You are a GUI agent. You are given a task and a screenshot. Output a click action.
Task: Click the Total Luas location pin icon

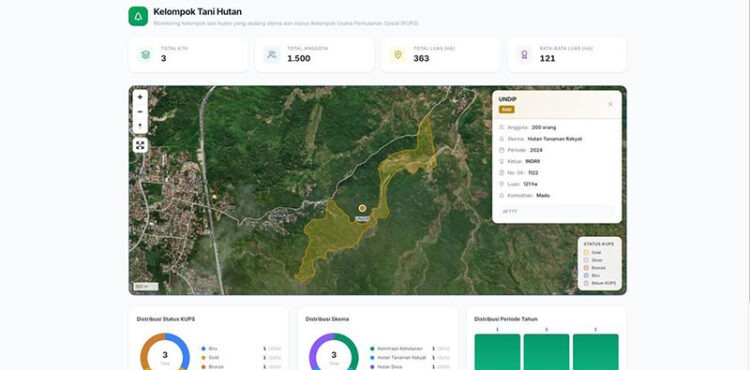398,54
